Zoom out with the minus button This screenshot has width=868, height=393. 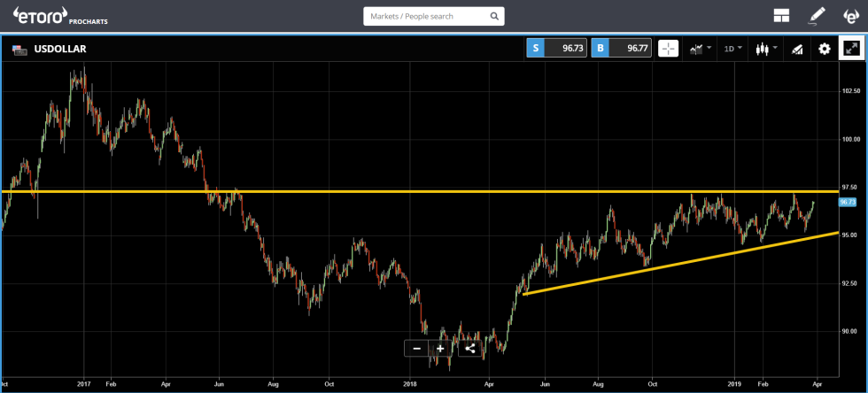pyautogui.click(x=416, y=348)
